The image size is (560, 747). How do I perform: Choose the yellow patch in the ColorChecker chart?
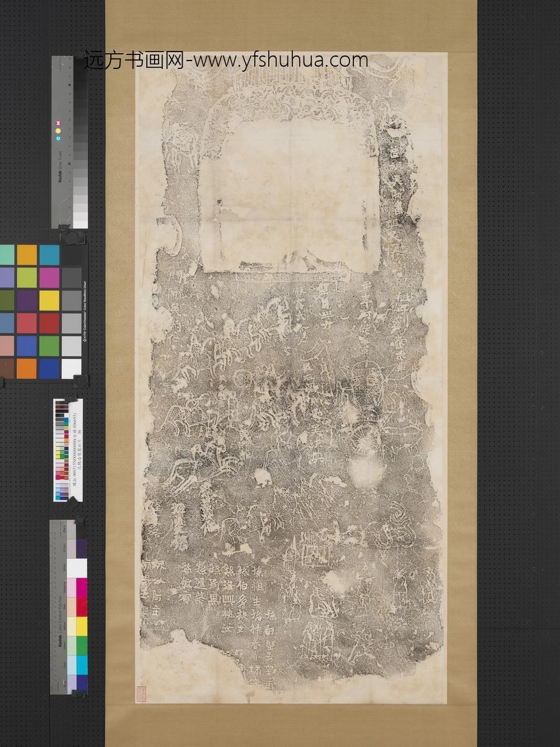49,300
